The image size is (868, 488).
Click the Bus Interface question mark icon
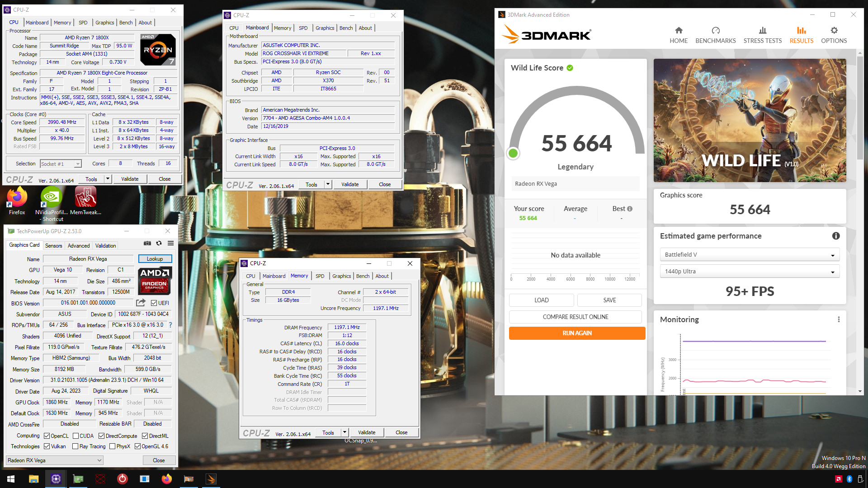(170, 325)
